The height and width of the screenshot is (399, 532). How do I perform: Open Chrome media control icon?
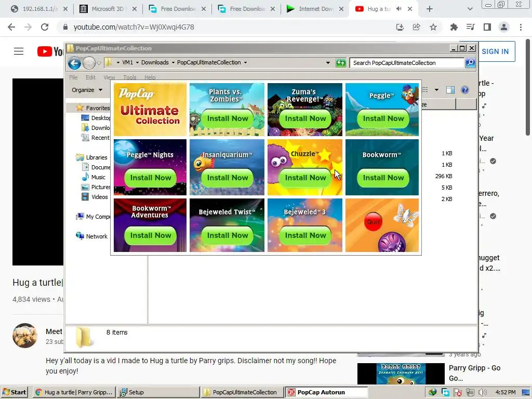click(x=470, y=27)
